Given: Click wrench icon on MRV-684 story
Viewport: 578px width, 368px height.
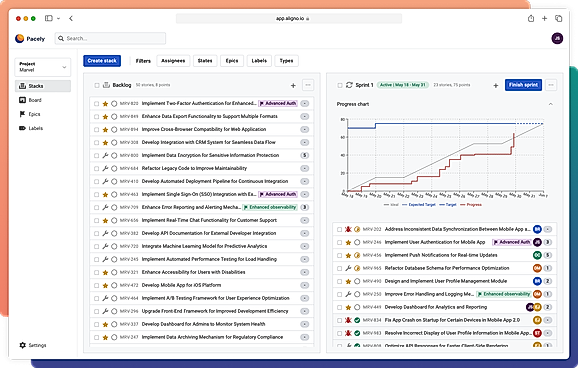Looking at the screenshot, I should [x=105, y=169].
